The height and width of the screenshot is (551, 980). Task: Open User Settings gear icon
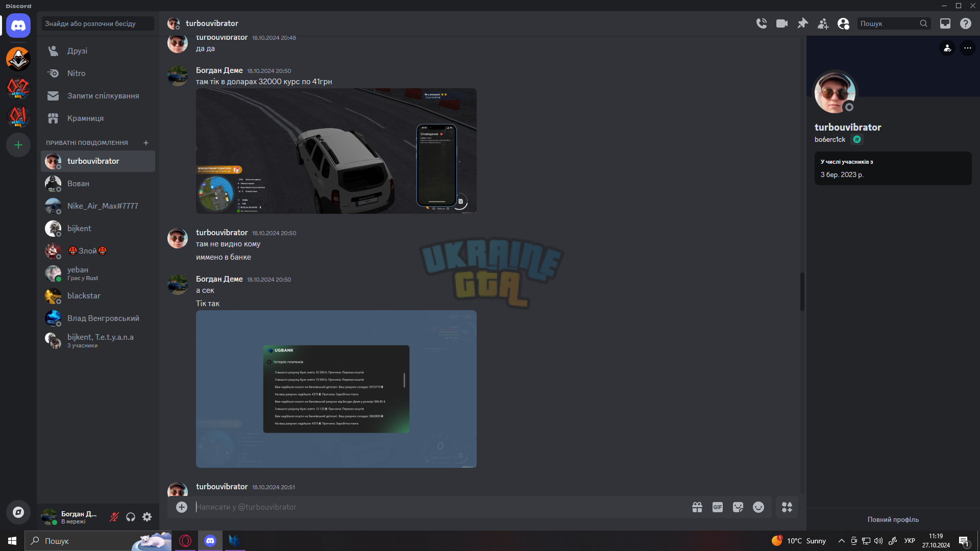pos(147,517)
